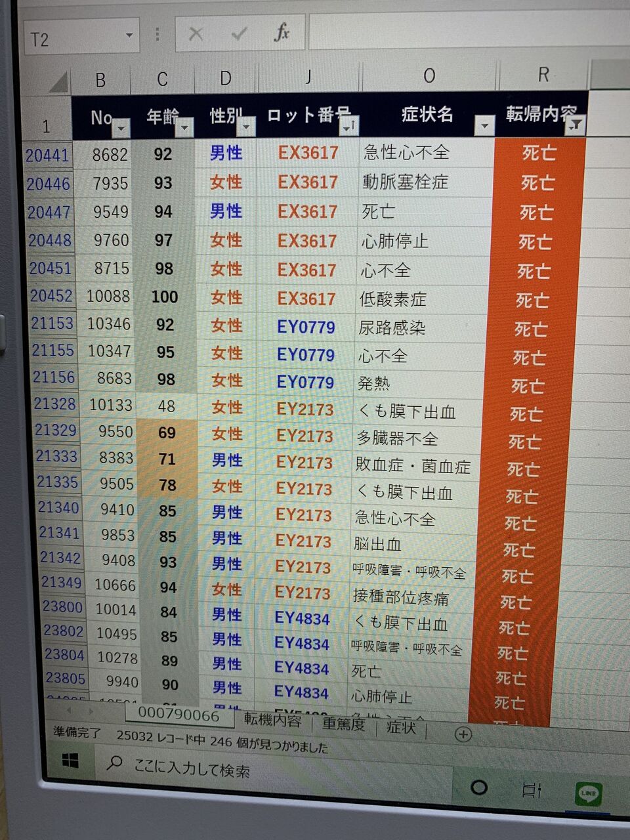Select column C header
Screen dimensions: 630x840
pos(162,79)
